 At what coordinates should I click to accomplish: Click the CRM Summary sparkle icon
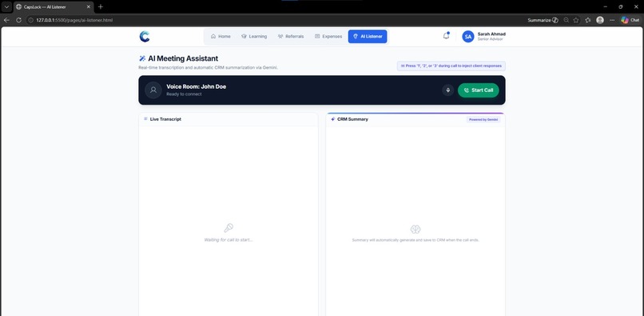pyautogui.click(x=333, y=119)
